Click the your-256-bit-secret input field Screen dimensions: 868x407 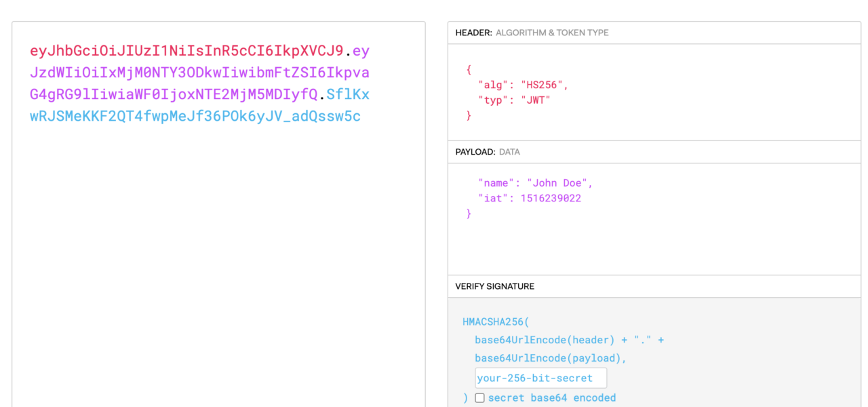click(x=540, y=378)
